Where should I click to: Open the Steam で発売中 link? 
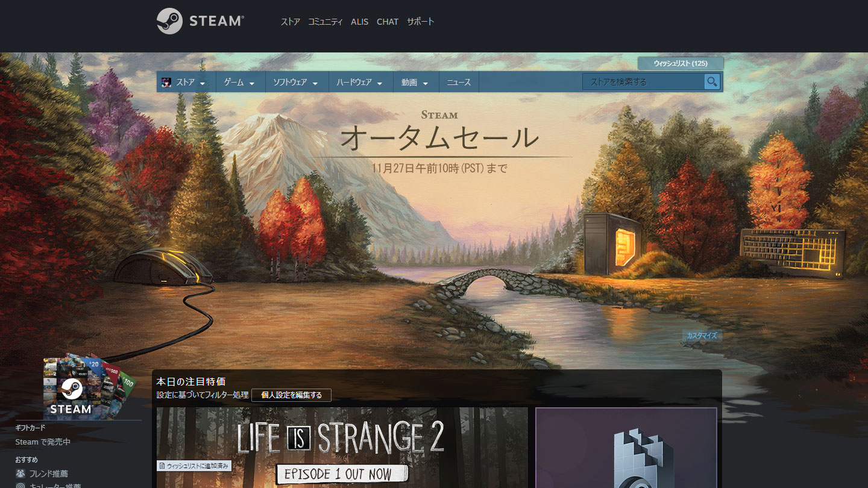(x=43, y=442)
